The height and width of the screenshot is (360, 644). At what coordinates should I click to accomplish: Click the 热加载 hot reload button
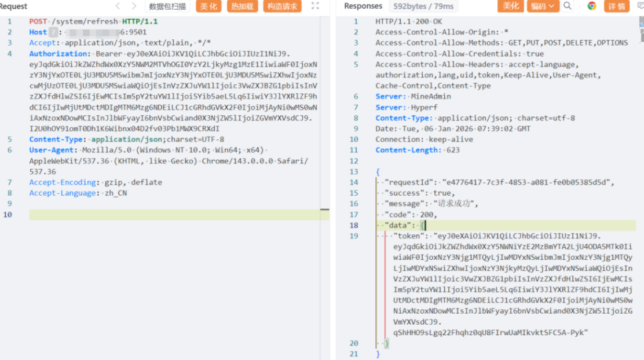pyautogui.click(x=241, y=6)
